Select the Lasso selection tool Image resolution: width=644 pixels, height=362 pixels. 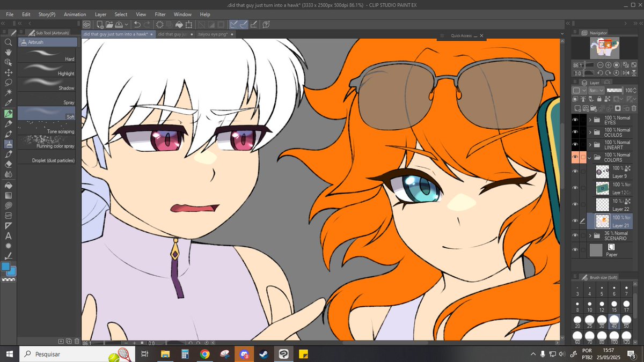[8, 83]
